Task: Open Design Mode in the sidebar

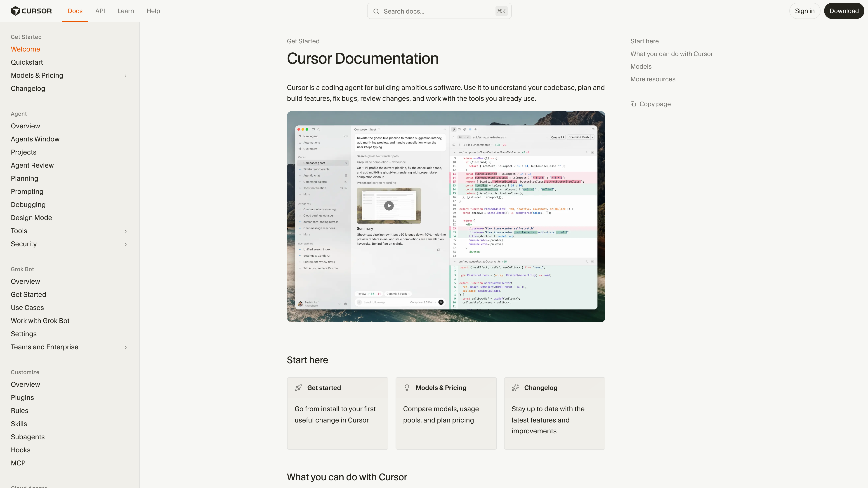Action: click(x=31, y=218)
